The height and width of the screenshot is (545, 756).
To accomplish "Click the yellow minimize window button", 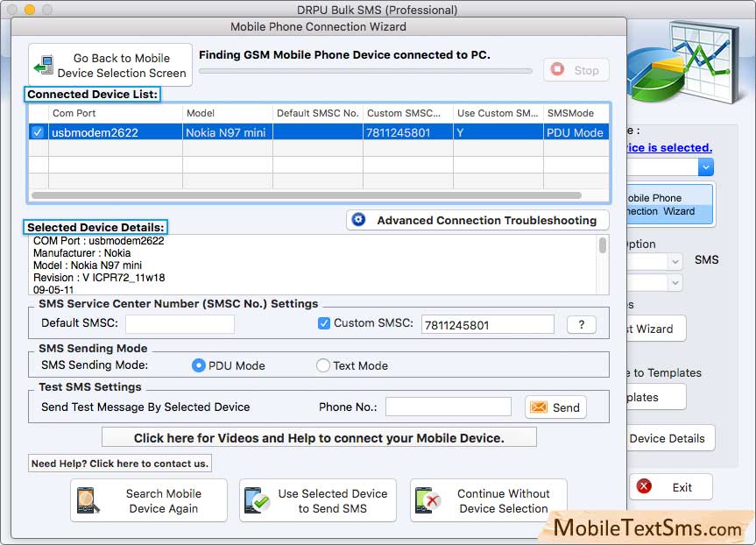I will pos(30,9).
